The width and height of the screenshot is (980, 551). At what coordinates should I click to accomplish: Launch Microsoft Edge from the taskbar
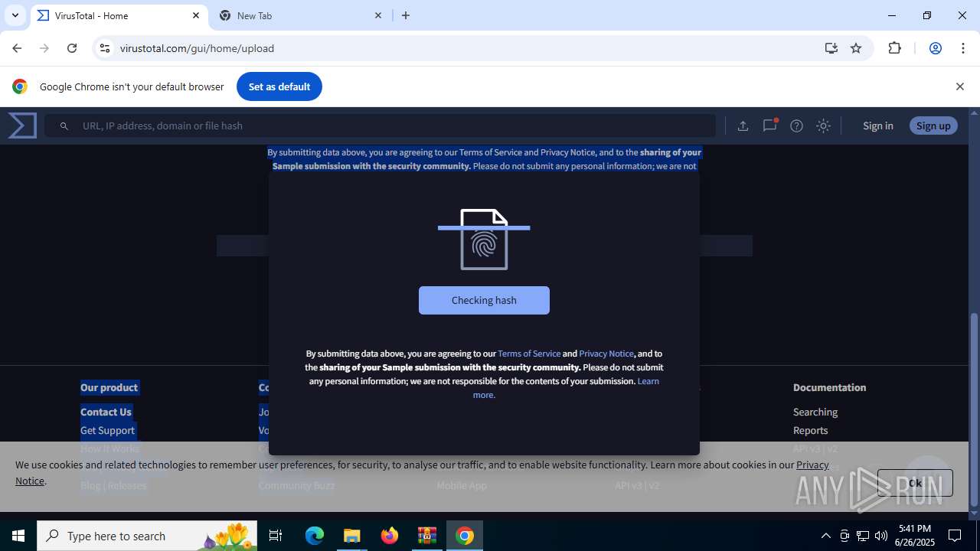click(315, 536)
